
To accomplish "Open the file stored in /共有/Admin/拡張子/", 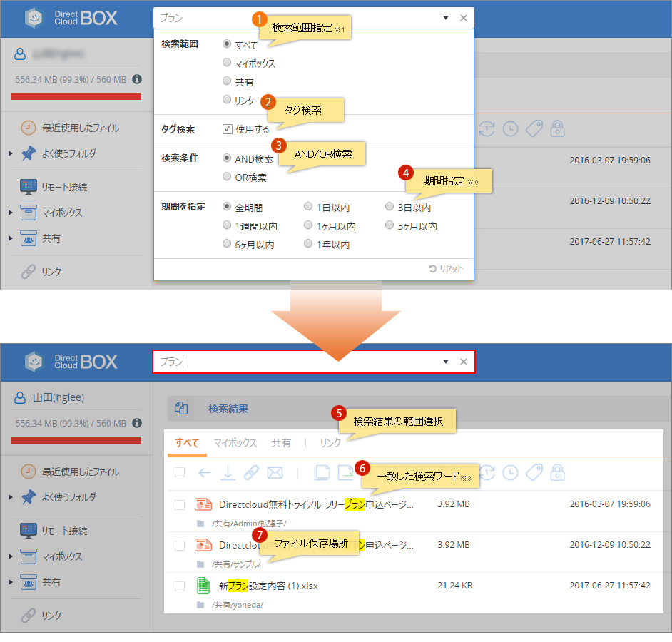I will tap(315, 505).
